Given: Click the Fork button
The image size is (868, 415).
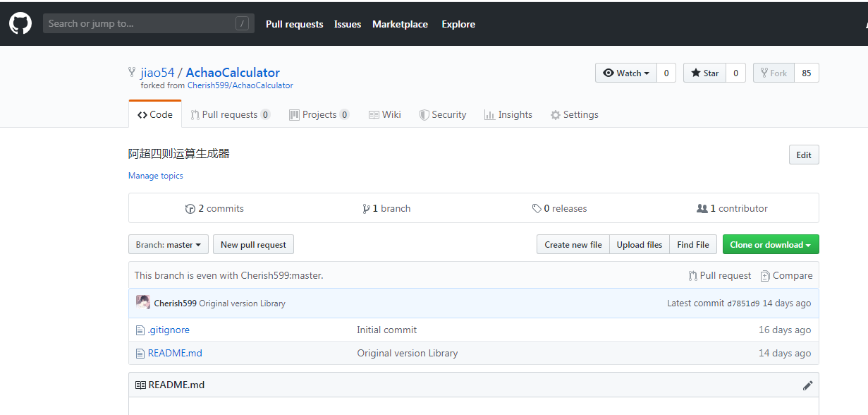Looking at the screenshot, I should tap(774, 73).
